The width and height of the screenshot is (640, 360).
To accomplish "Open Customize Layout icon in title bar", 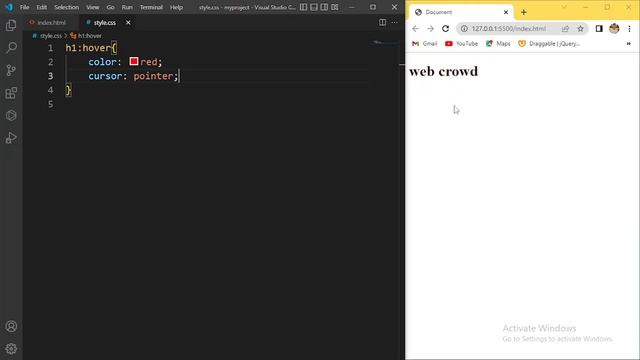I will pyautogui.click(x=335, y=7).
